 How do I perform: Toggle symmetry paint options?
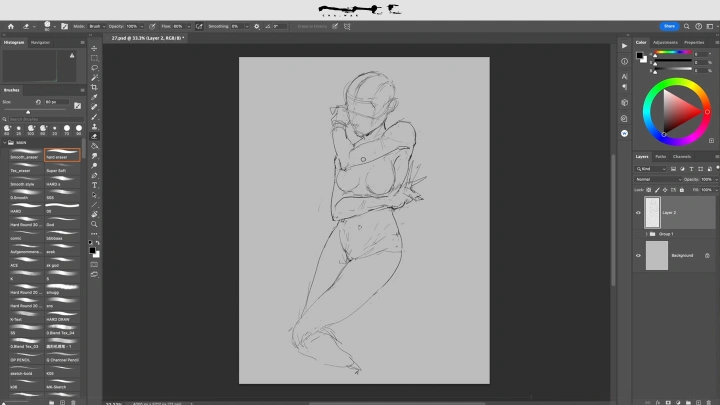pos(347,27)
